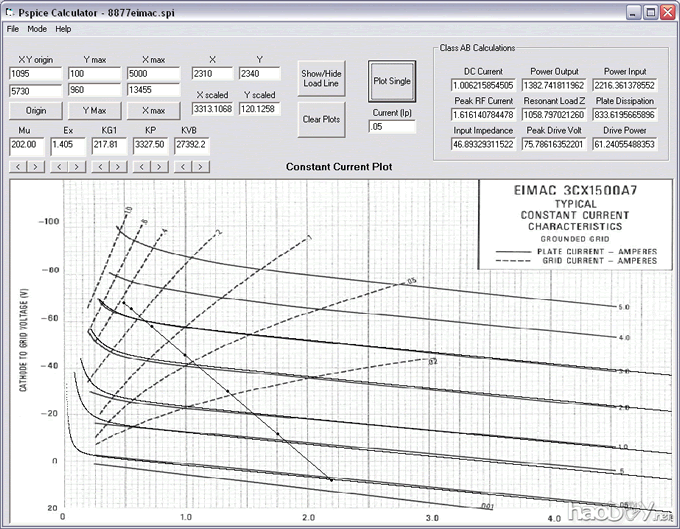This screenshot has height=529, width=680.
Task: Click the DC Current result field
Action: [x=483, y=86]
